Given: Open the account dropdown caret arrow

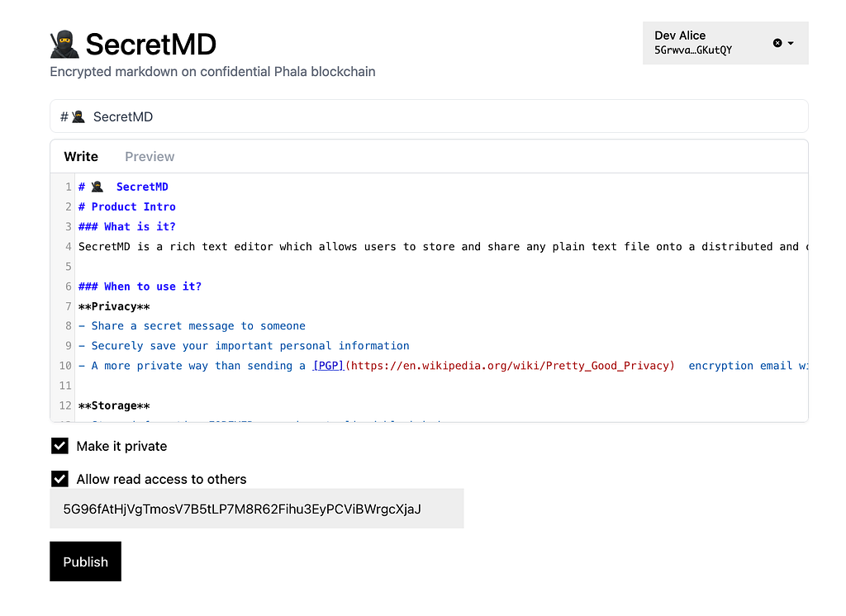Looking at the screenshot, I should (791, 43).
